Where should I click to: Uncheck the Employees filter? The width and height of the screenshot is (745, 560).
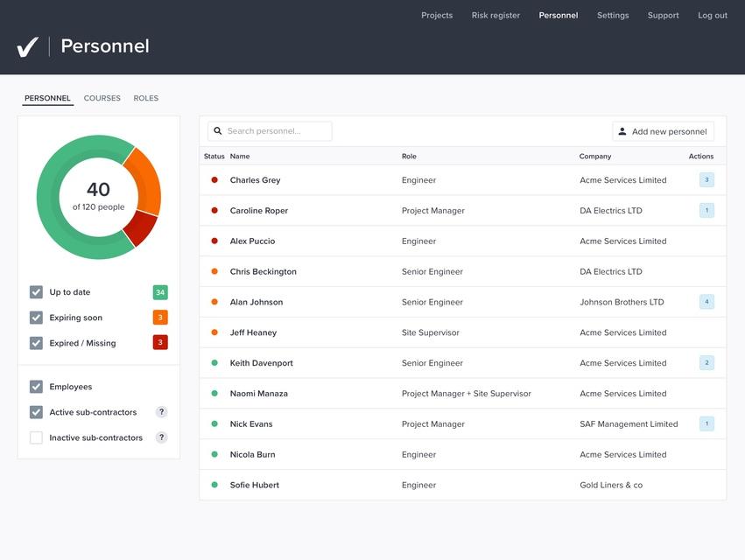(36, 387)
